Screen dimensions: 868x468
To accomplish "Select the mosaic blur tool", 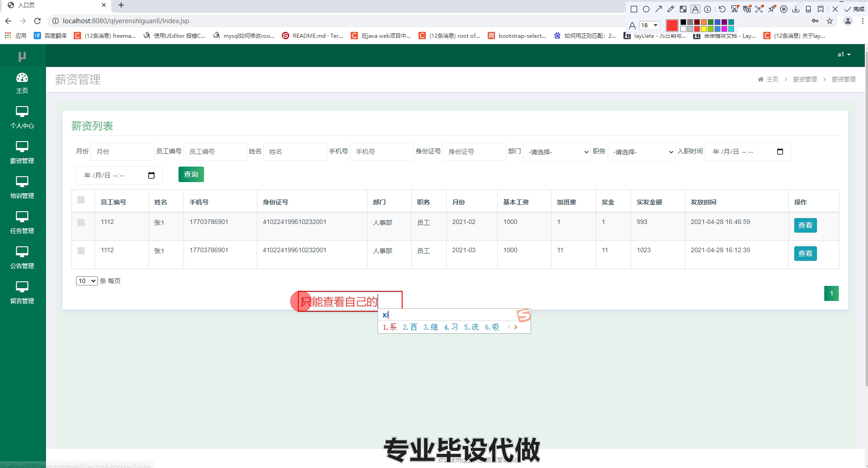I will coord(683,9).
